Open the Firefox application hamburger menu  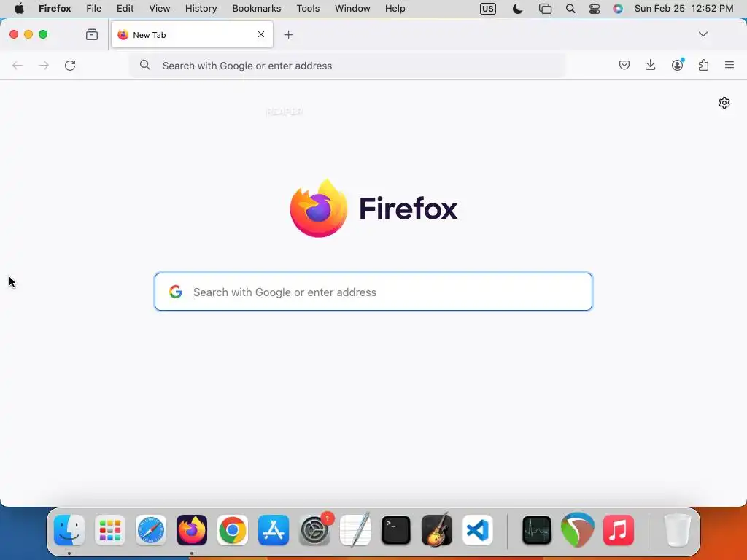(x=729, y=65)
